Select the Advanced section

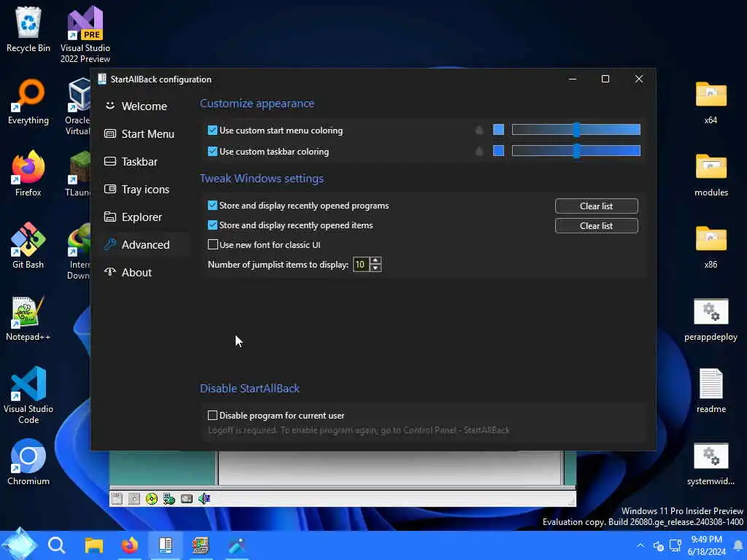[x=145, y=245]
